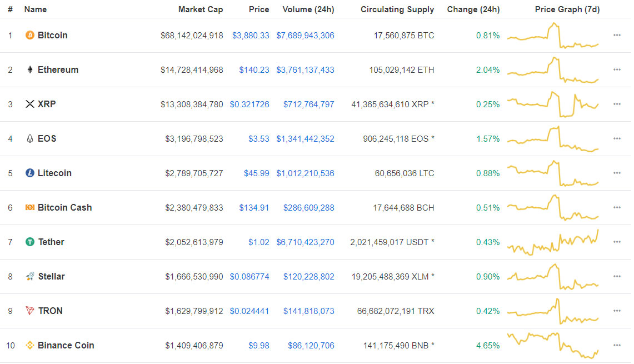
Task: Click the Bitcoin Cash logo icon
Action: [30, 207]
